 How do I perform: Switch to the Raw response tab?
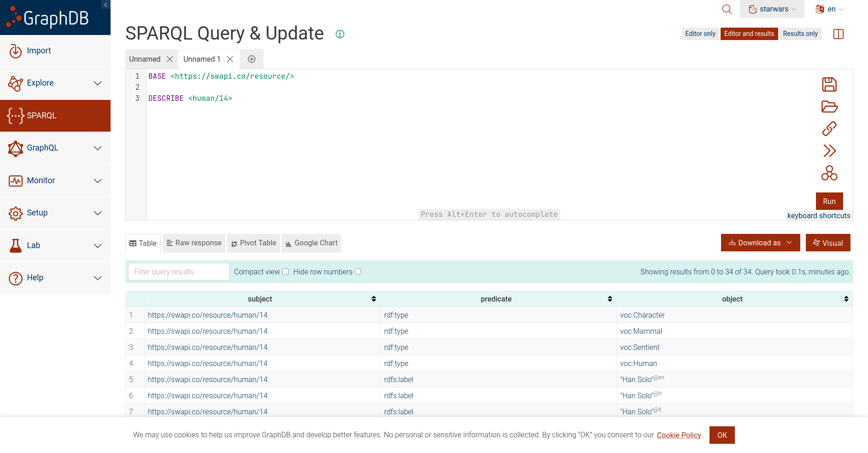[194, 243]
